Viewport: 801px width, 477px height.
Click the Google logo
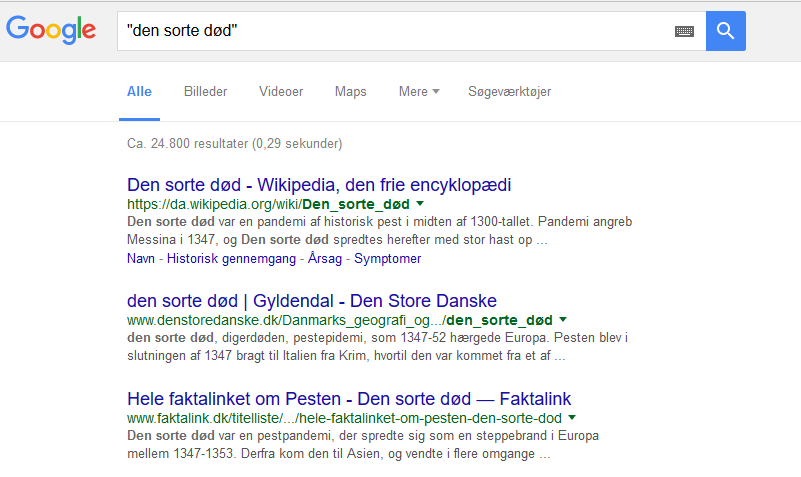coord(51,30)
